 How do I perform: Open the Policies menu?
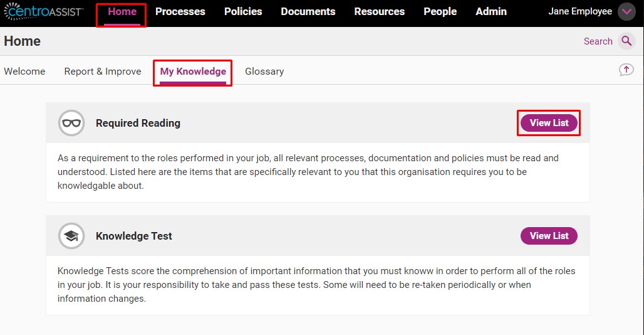click(x=243, y=11)
